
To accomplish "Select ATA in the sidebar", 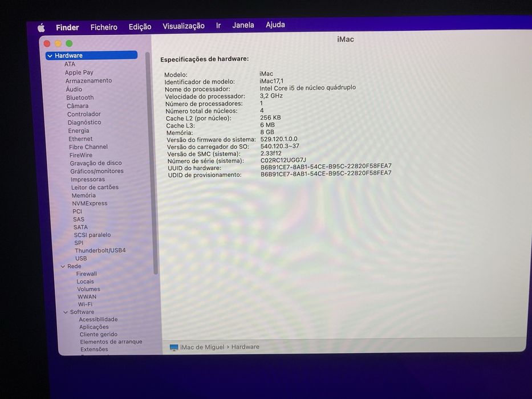I will tap(70, 64).
